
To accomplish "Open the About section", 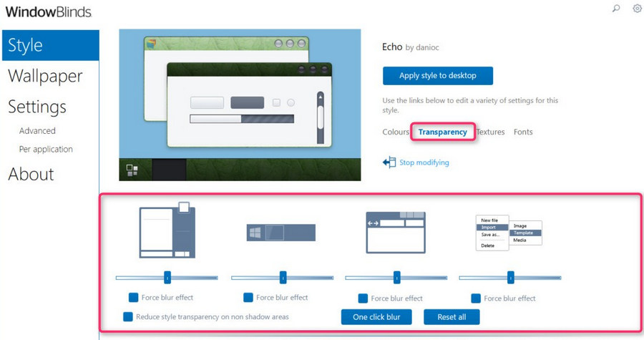I will tap(31, 174).
